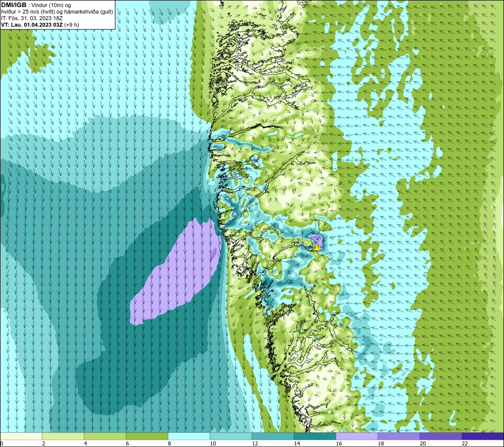Screen dimensions: 504x447
Task: Click the 20-22 m/s violet legend swatch
Action: point(440,436)
